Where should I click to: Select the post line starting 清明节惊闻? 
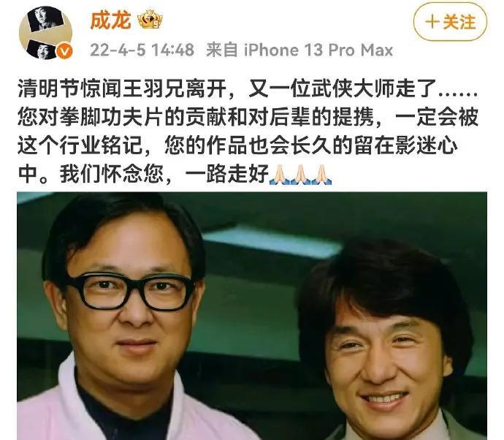click(x=248, y=88)
